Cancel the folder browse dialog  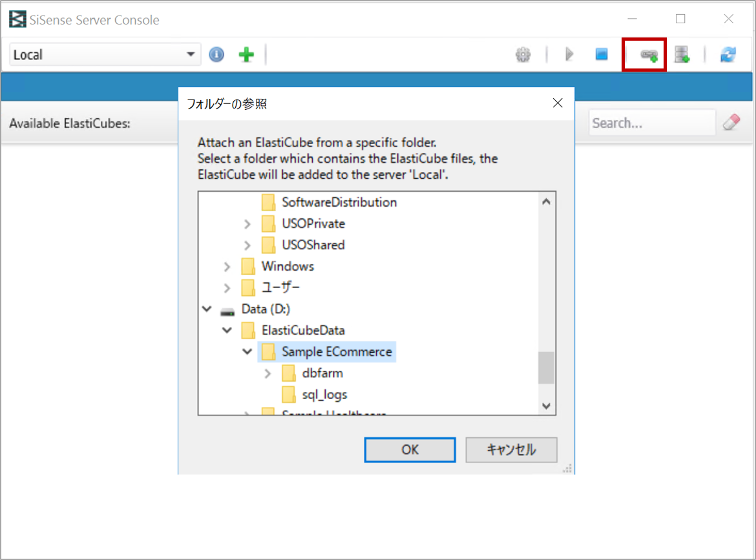[x=511, y=450]
